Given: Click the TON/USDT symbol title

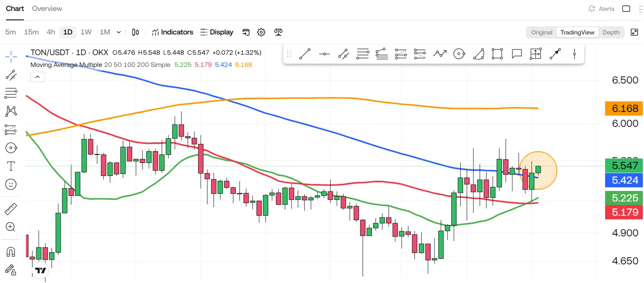Looking at the screenshot, I should tap(50, 52).
